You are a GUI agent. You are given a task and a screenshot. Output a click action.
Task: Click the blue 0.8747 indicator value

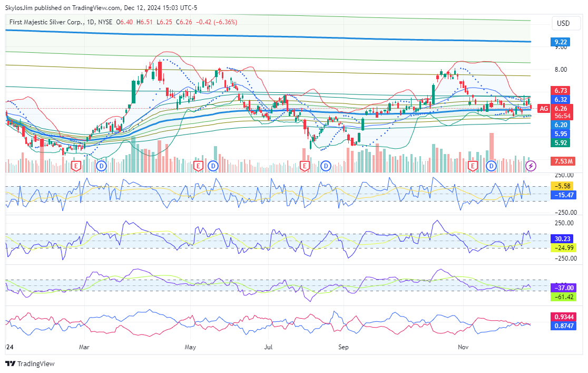coord(563,326)
